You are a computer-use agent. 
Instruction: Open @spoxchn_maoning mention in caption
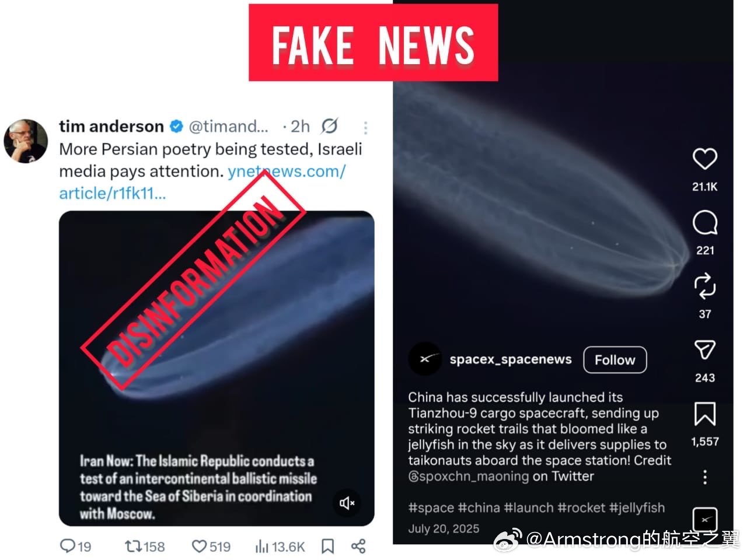pos(468,476)
